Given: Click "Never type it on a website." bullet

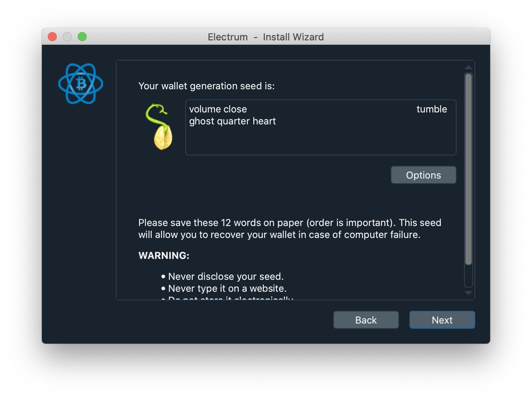Looking at the screenshot, I should click(227, 288).
